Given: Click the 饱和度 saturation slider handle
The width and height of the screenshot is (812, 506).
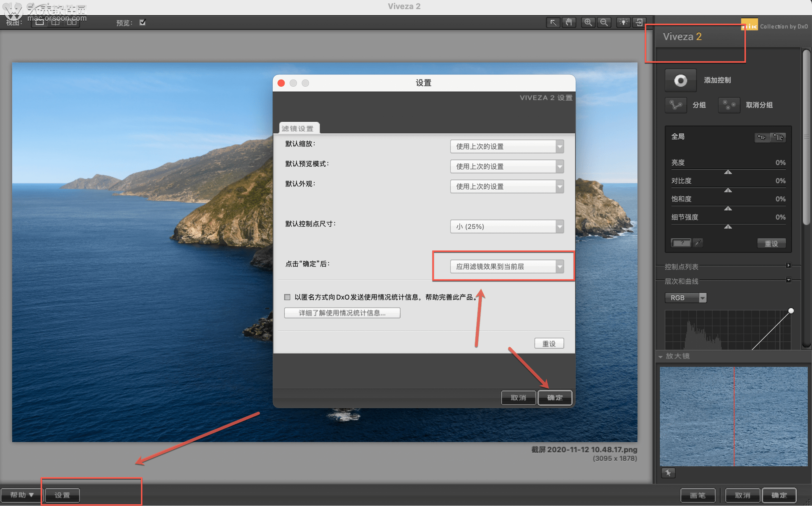Looking at the screenshot, I should pos(728,209).
